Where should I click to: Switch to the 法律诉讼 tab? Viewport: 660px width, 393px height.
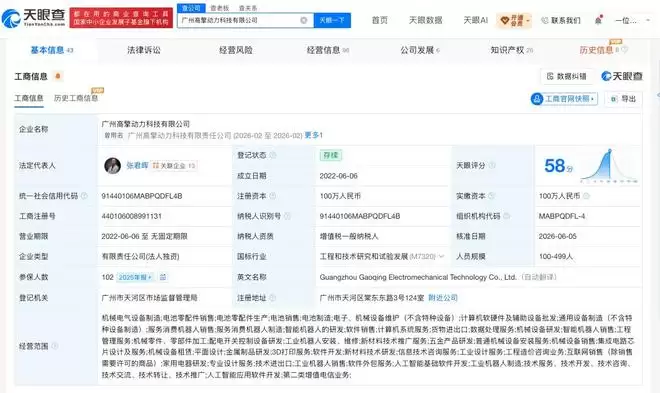[144, 50]
